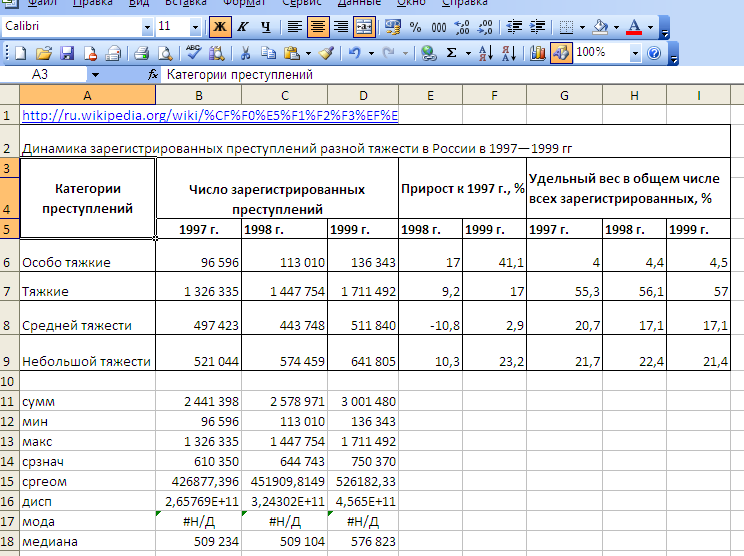Select column G header
This screenshot has height=556, width=744.
coord(564,96)
